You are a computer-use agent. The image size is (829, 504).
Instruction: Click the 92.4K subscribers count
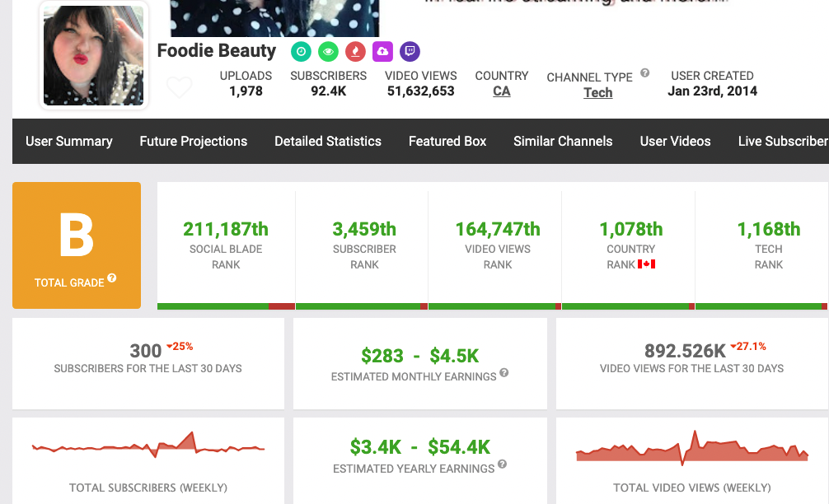click(x=328, y=91)
